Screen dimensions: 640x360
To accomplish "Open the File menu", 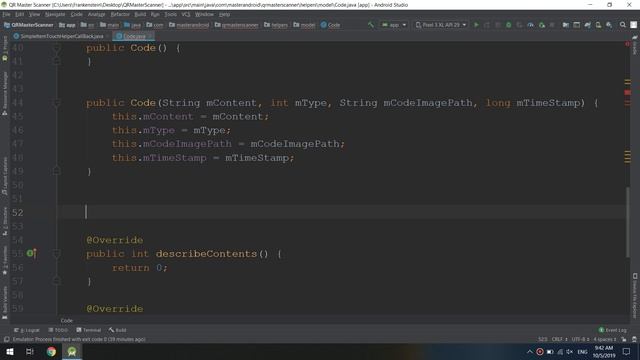I will pyautogui.click(x=6, y=14).
